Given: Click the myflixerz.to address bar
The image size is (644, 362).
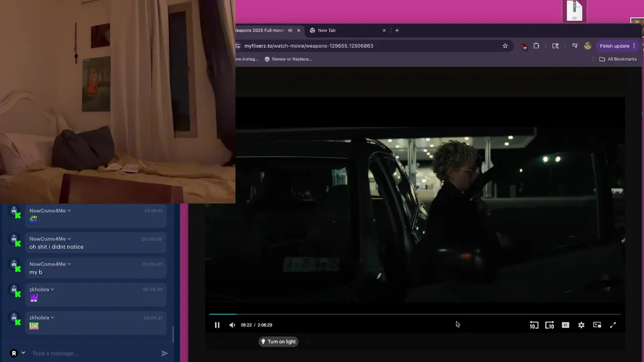Looking at the screenshot, I should [x=370, y=46].
